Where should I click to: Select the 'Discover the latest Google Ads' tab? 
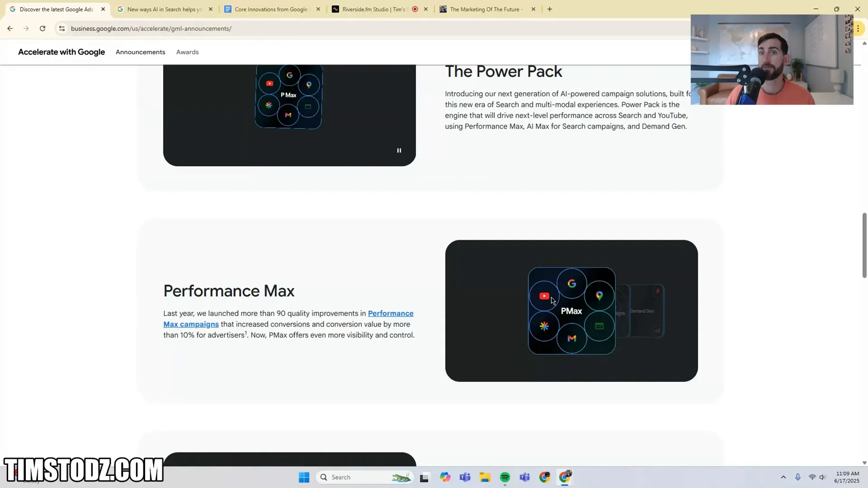point(57,9)
